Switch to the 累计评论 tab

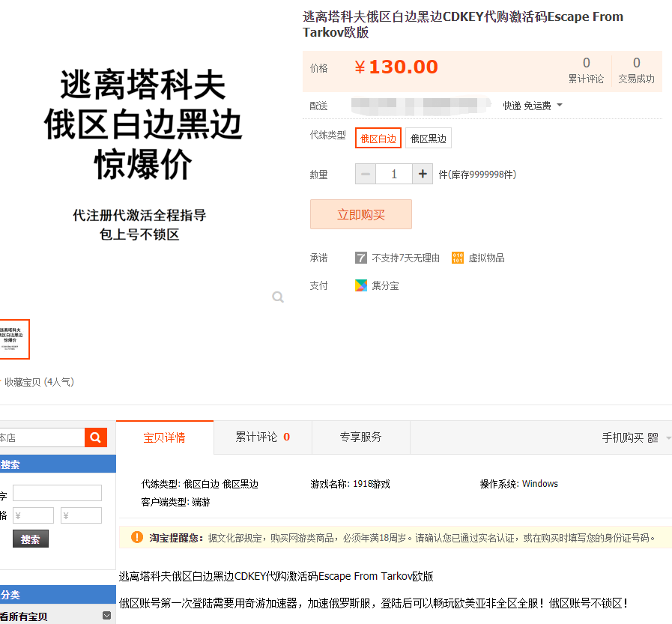(x=263, y=437)
